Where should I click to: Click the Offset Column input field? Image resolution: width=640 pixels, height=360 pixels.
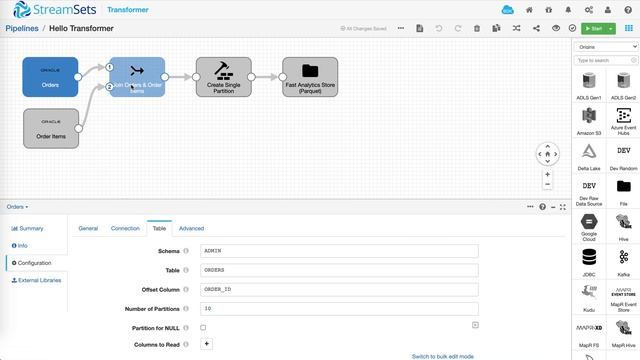pyautogui.click(x=339, y=289)
